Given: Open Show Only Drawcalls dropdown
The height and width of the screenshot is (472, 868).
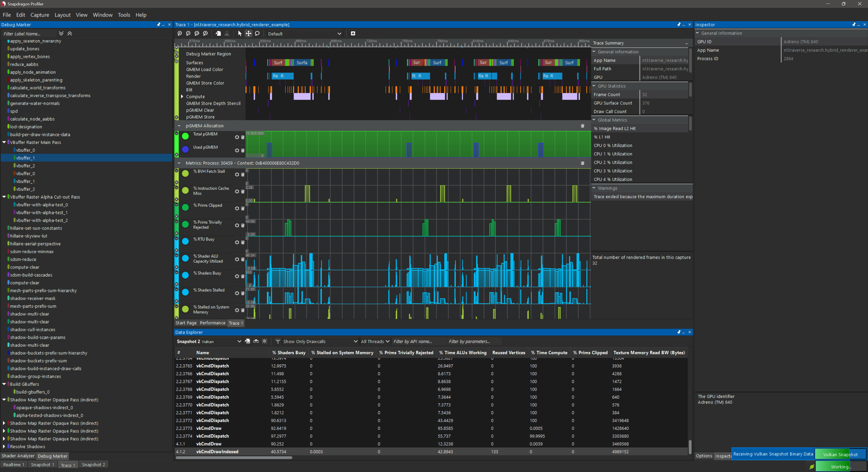Looking at the screenshot, I should click(320, 341).
